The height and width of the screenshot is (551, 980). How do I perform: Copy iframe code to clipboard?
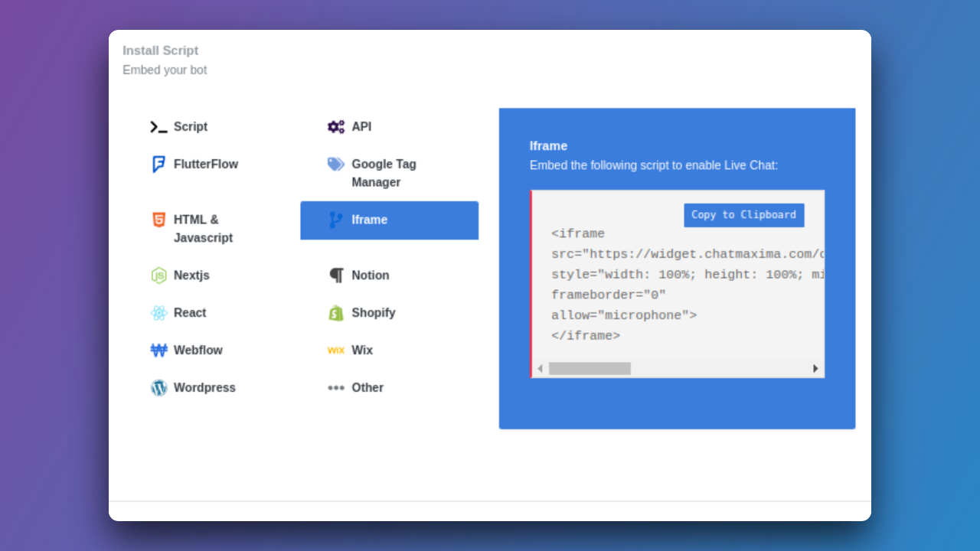[743, 215]
